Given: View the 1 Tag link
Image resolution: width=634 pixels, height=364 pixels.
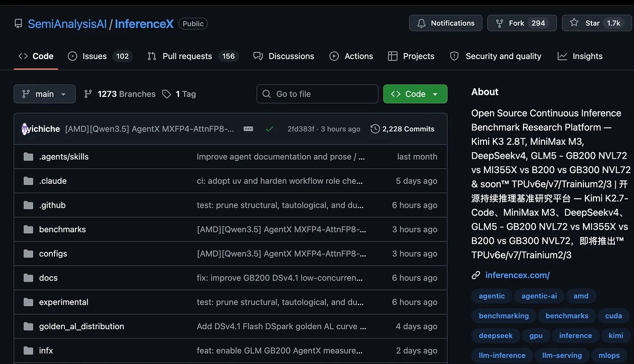Looking at the screenshot, I should 179,94.
